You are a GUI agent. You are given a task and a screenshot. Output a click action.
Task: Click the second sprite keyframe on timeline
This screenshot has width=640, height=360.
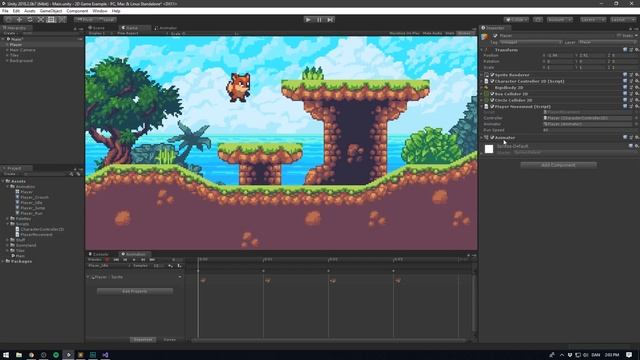click(267, 280)
